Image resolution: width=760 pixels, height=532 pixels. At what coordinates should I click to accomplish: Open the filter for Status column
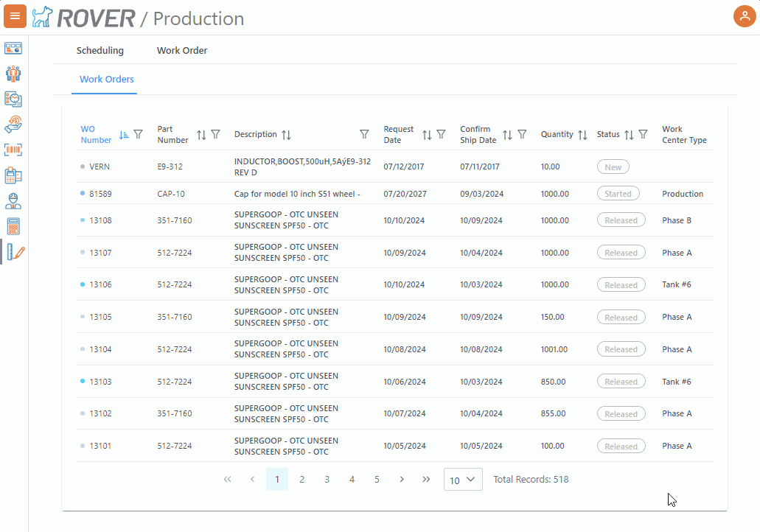coord(643,135)
